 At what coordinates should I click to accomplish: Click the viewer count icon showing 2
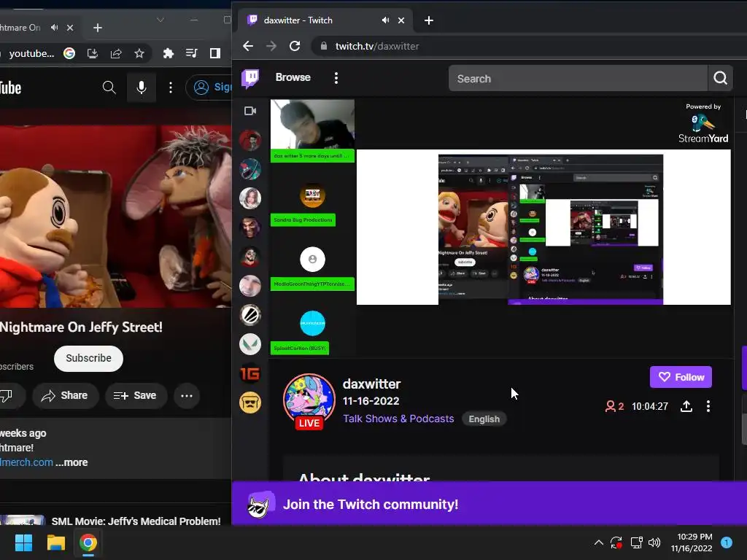(x=610, y=406)
